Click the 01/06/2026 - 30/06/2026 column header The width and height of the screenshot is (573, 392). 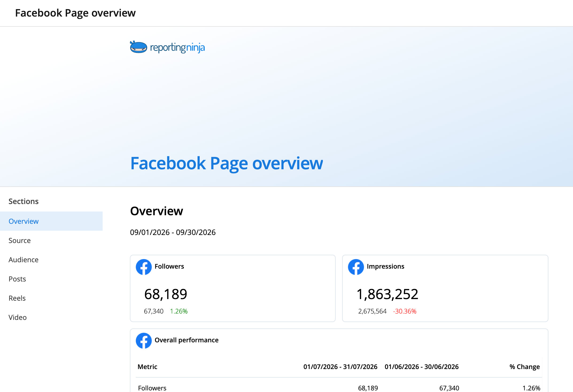(421, 367)
